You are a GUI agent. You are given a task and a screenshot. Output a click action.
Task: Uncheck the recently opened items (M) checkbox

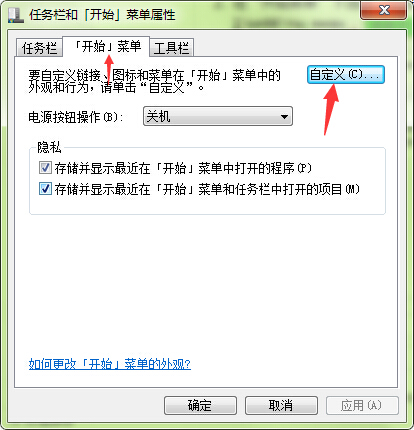(x=45, y=189)
